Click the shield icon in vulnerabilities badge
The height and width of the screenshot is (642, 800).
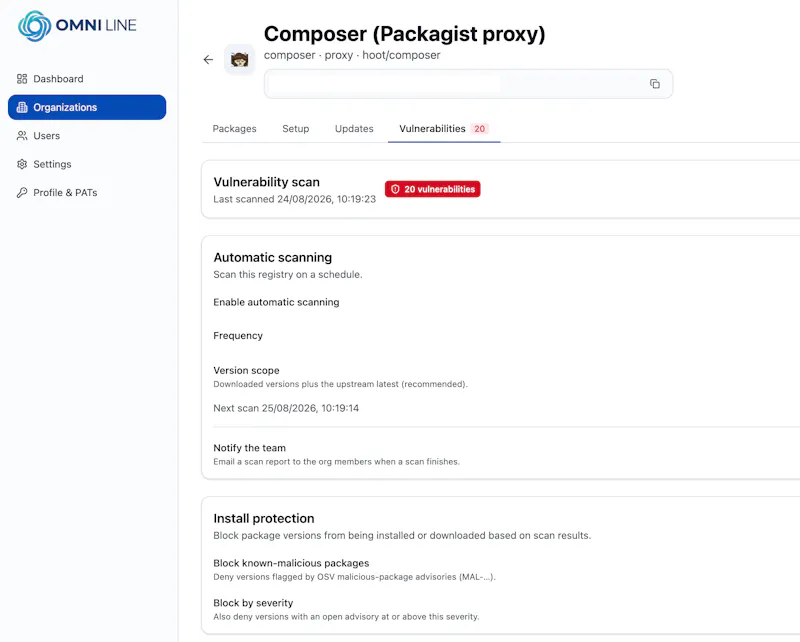pos(395,189)
